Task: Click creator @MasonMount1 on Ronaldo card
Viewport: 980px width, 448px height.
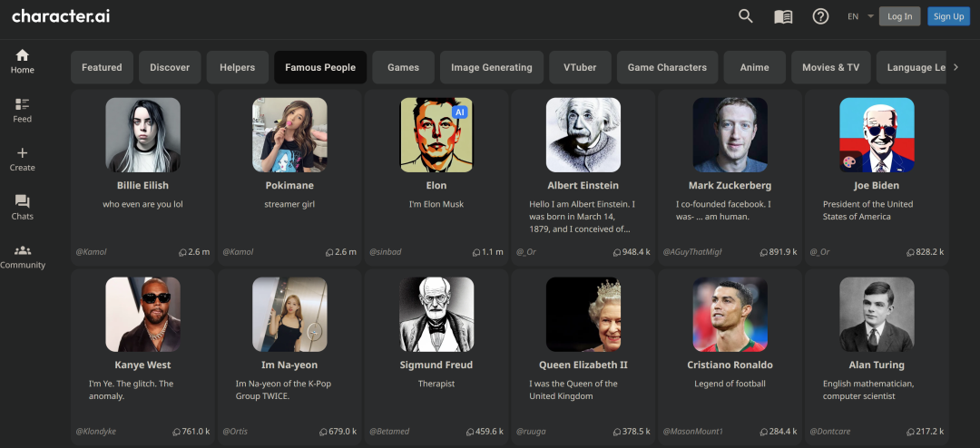Action: pos(692,431)
